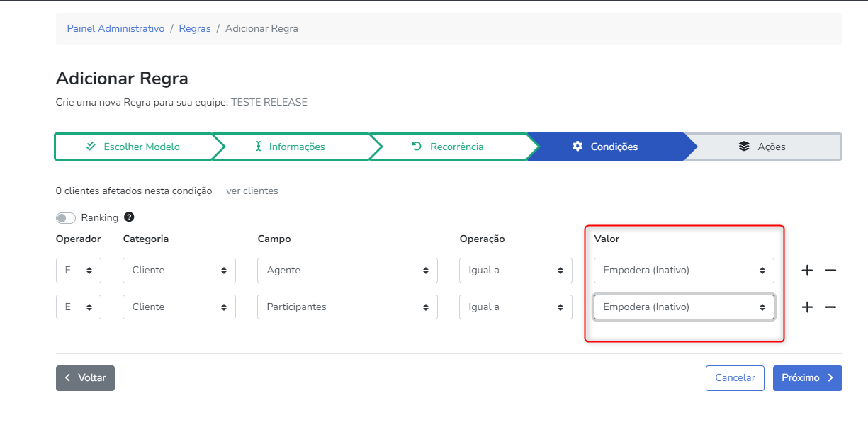Screen dimensions: 868x432
Task: Expand the first row's Operador dropdown
Action: point(78,271)
